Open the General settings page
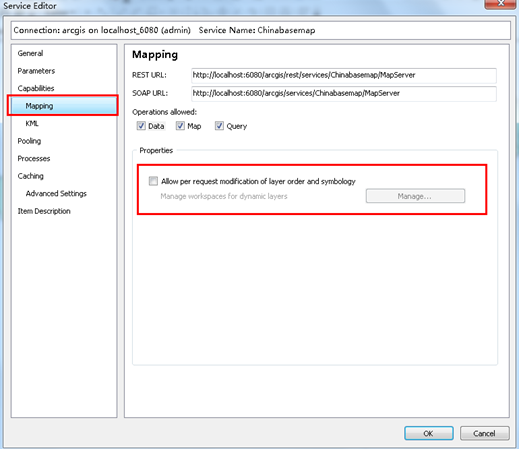The image size is (519, 449). coord(30,53)
